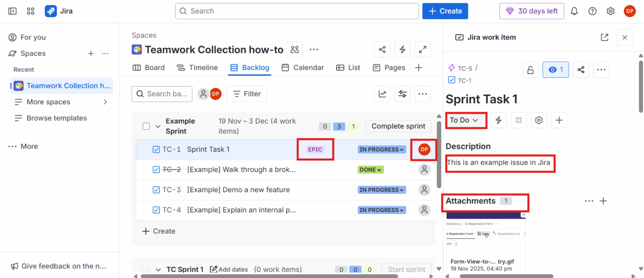Open the view settings sliders icon

click(402, 94)
